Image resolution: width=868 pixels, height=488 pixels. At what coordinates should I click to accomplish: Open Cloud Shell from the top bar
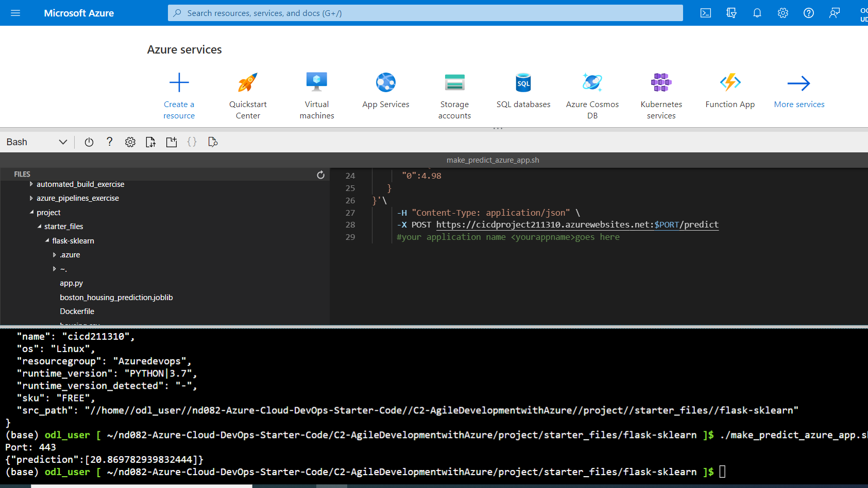[x=706, y=13]
